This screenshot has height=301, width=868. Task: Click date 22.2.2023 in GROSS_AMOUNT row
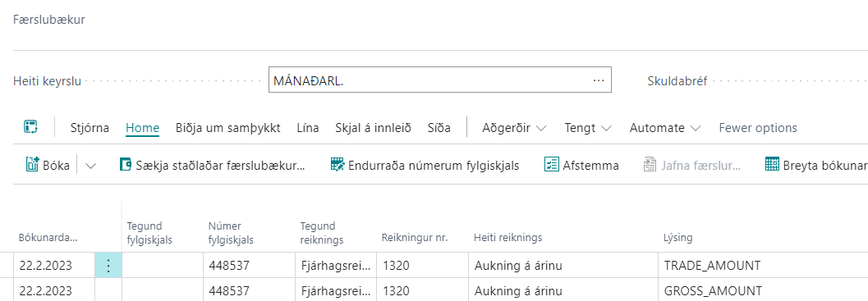point(53,290)
